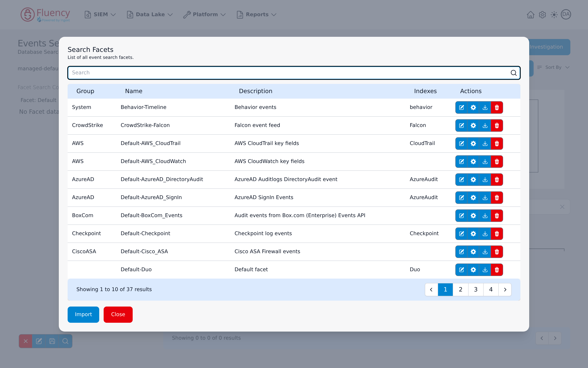Image resolution: width=588 pixels, height=368 pixels.
Task: Click the edit icon in bottom toolbar
Action: pyautogui.click(x=39, y=341)
